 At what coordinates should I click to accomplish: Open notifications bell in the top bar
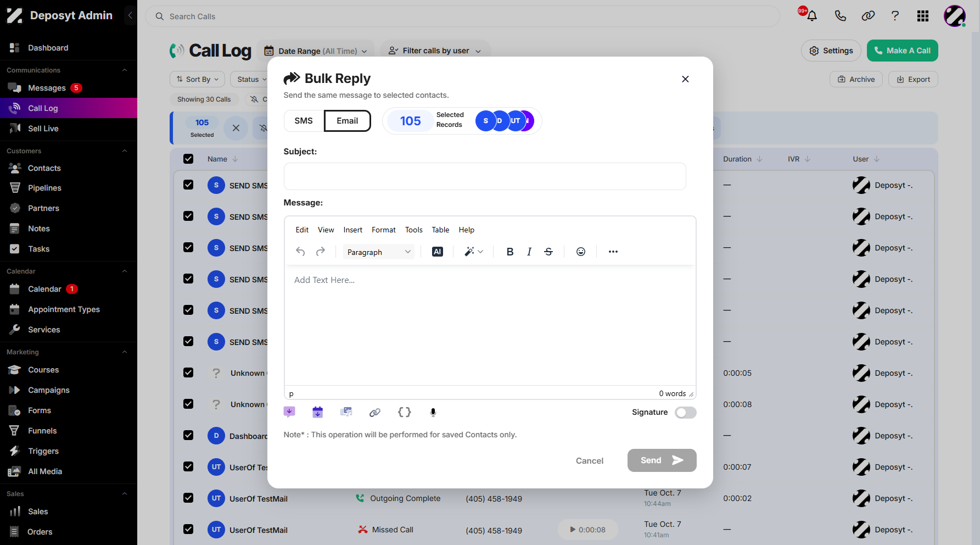click(812, 16)
